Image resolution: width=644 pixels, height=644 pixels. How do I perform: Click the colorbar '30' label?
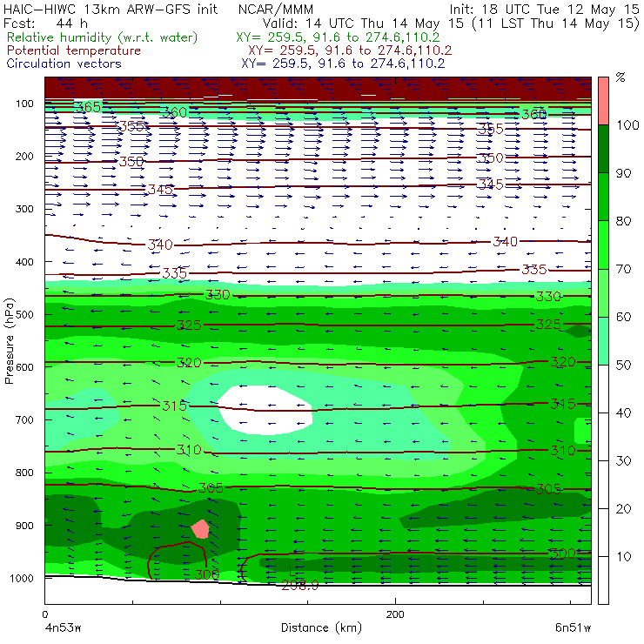[623, 461]
